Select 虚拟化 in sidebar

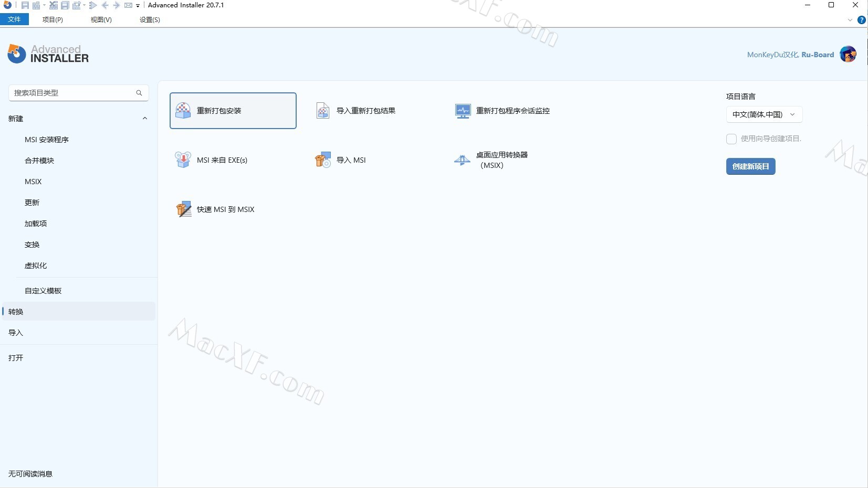pyautogui.click(x=36, y=266)
